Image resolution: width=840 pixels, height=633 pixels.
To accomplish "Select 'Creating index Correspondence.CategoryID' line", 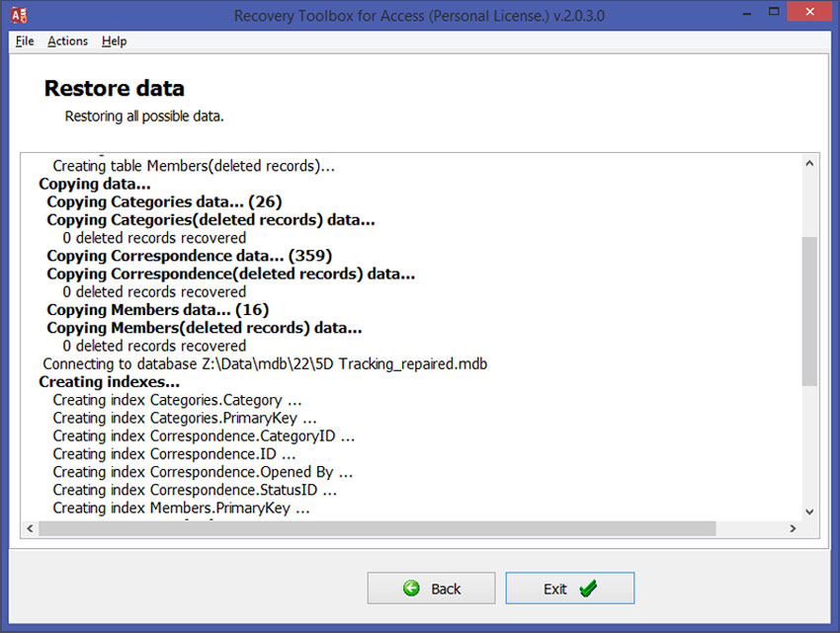I will click(204, 435).
